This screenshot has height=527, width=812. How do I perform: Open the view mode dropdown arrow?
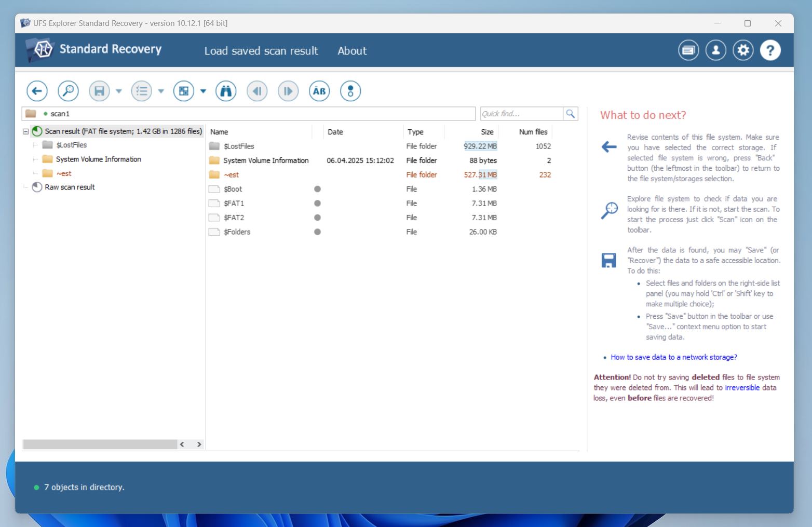203,91
